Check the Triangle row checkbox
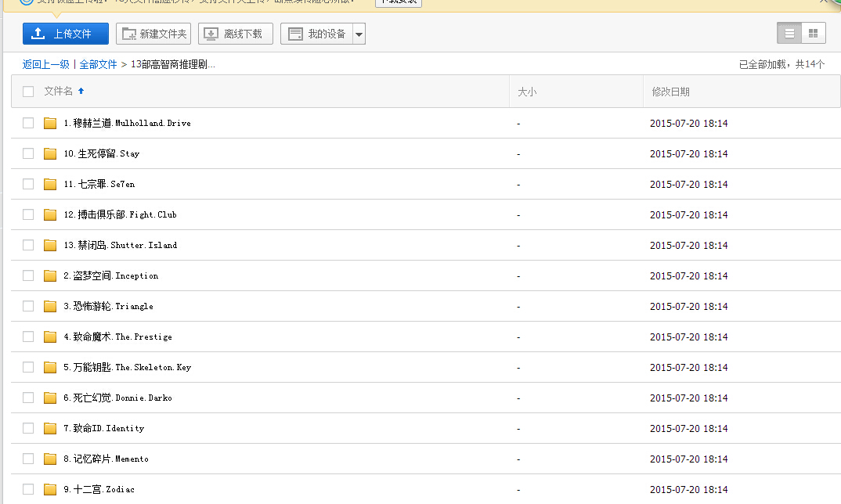The height and width of the screenshot is (504, 841). [x=28, y=307]
